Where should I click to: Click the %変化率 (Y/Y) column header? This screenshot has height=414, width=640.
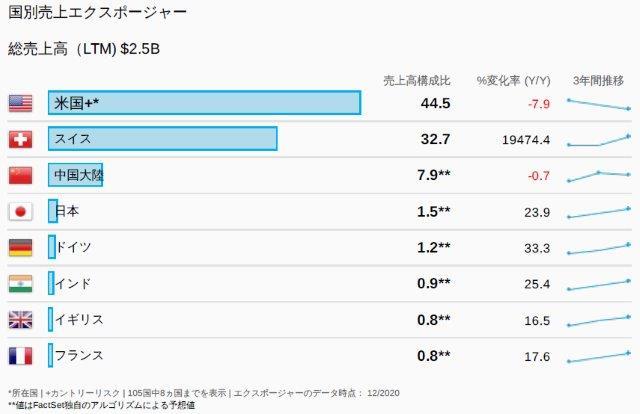click(x=513, y=79)
